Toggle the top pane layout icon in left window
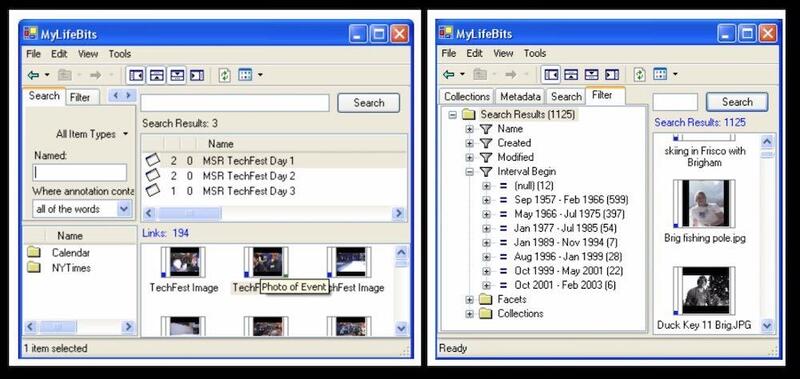The image size is (800, 379). click(157, 75)
